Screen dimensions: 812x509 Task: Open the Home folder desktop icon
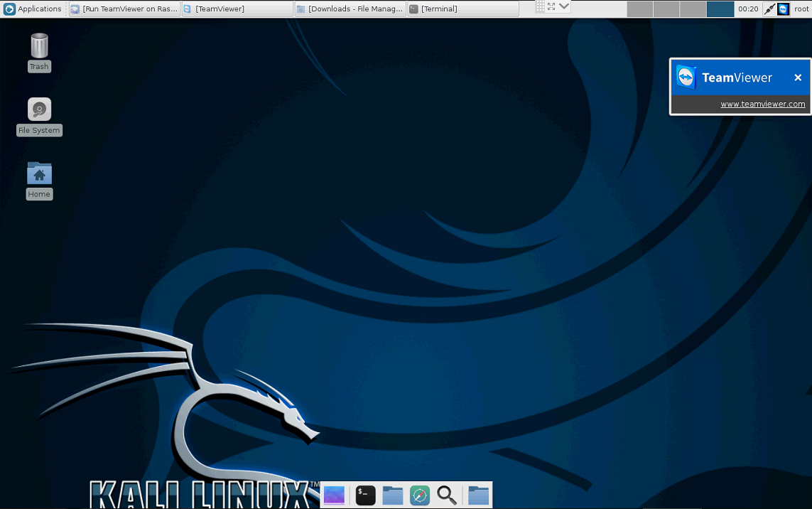point(39,181)
